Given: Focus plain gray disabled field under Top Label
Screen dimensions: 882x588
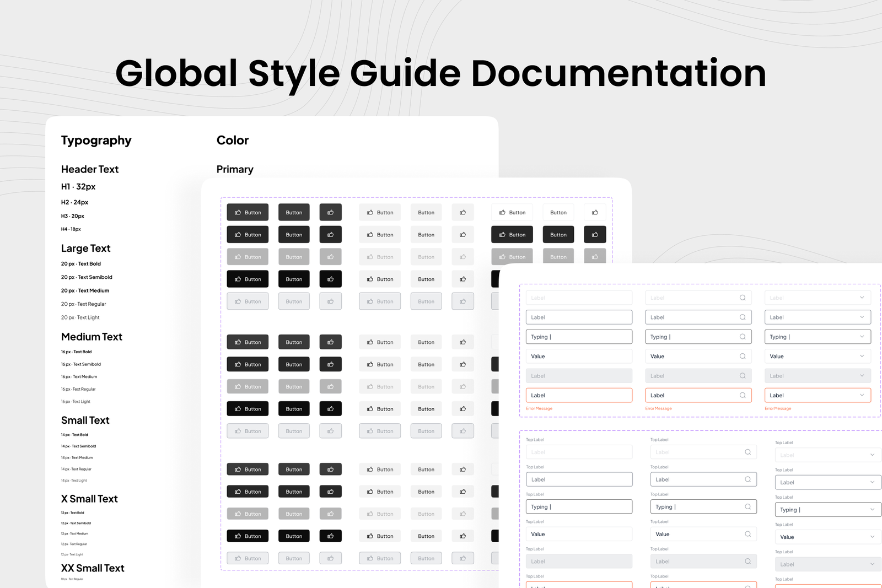Looking at the screenshot, I should point(579,562).
